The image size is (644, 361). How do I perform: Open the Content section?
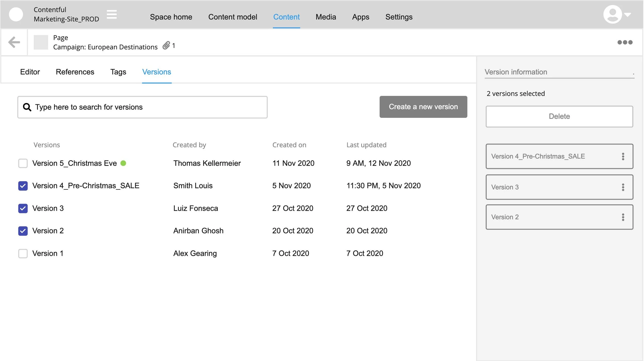click(286, 17)
